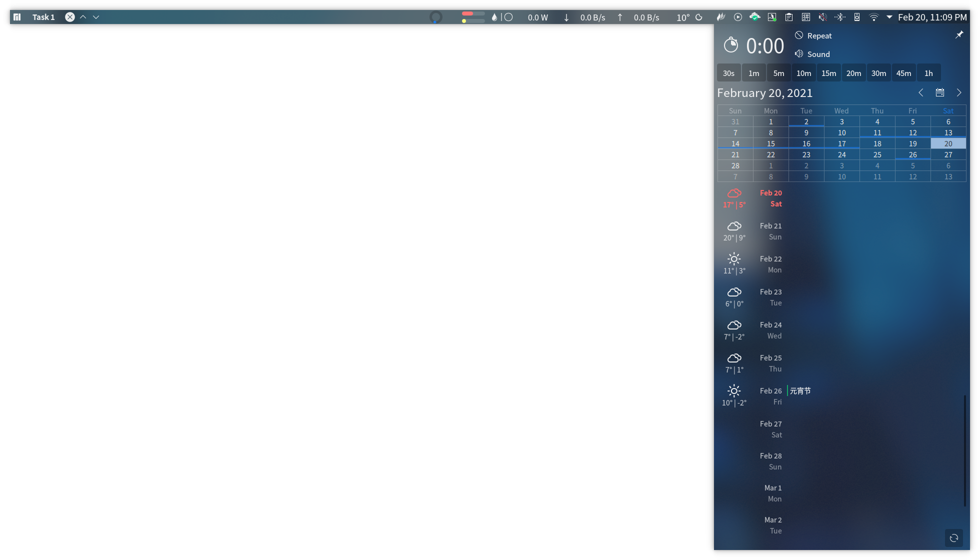Click the media player tray icon
Screen dimensions: 980x560
point(738,17)
